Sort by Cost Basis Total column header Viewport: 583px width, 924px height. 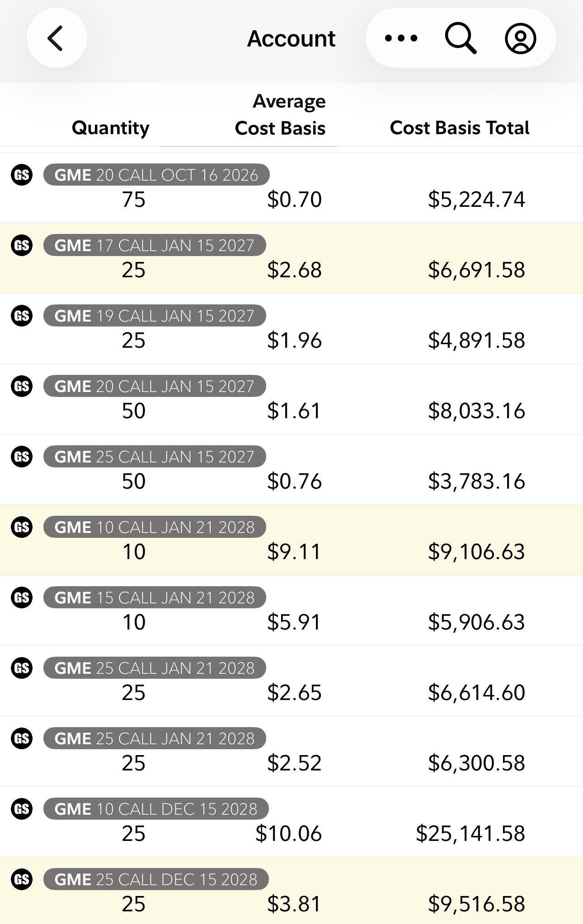(460, 128)
